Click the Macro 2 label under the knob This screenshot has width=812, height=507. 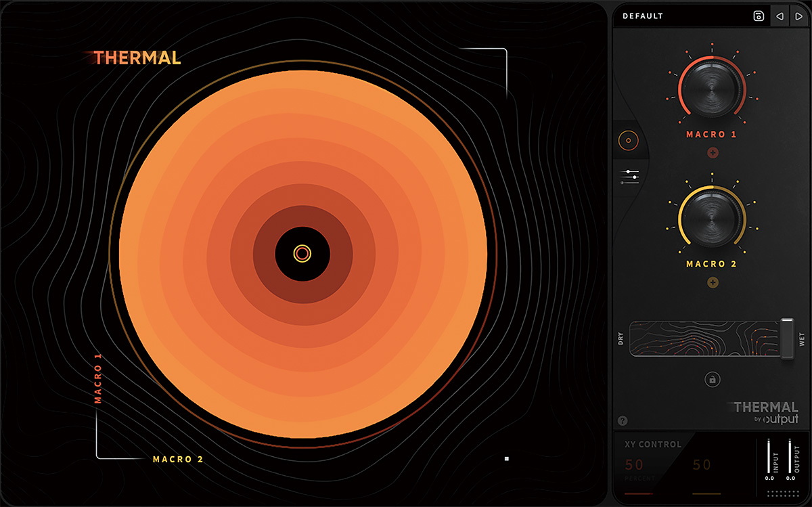(x=711, y=264)
